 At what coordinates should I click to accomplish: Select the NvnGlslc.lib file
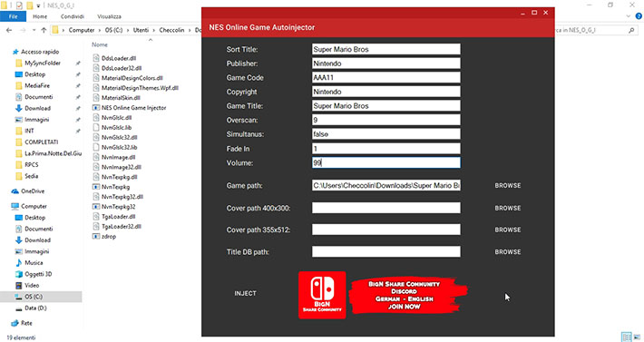tap(116, 127)
